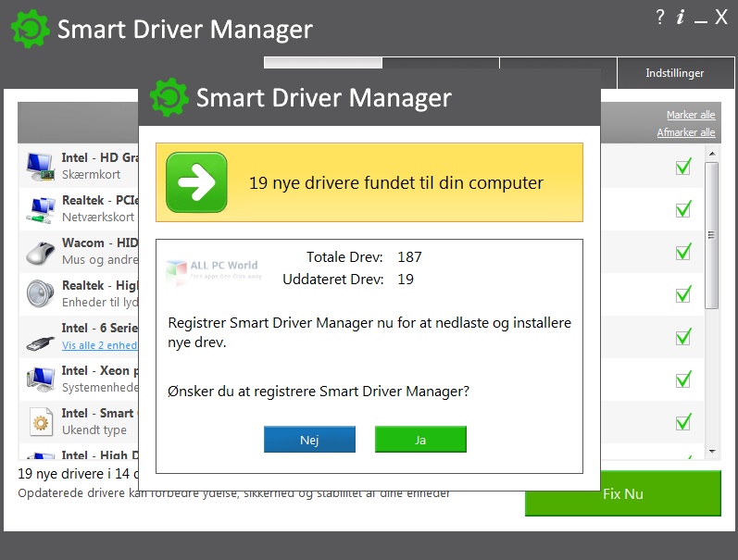This screenshot has width=738, height=560.
Task: Open the Vis alle 2 enheder link
Action: [x=99, y=345]
